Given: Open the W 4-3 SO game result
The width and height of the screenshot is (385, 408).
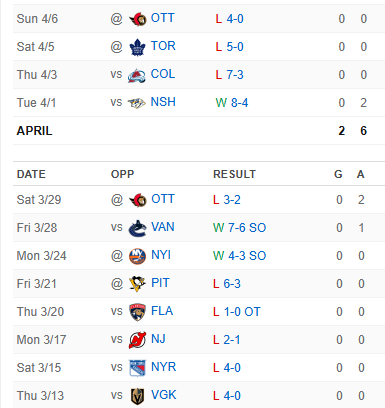Looking at the screenshot, I should click(x=239, y=256).
